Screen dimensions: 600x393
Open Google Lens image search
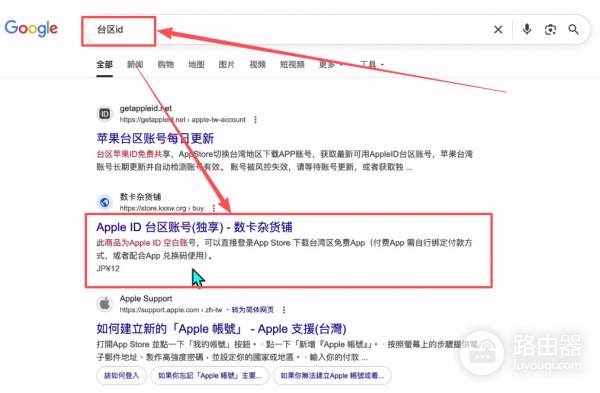[x=550, y=29]
